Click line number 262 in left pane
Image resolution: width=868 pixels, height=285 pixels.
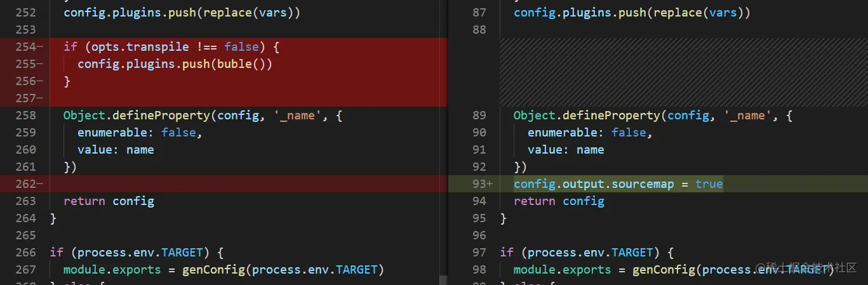[x=25, y=184]
